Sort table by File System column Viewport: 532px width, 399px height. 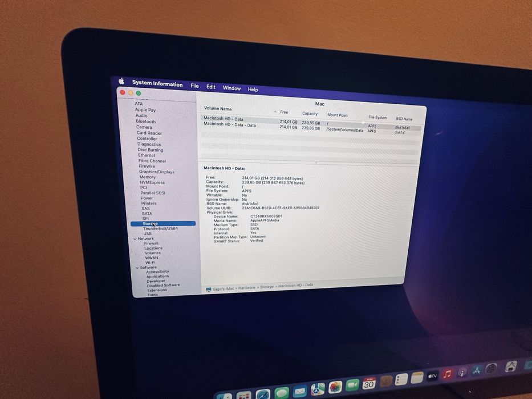click(x=377, y=117)
